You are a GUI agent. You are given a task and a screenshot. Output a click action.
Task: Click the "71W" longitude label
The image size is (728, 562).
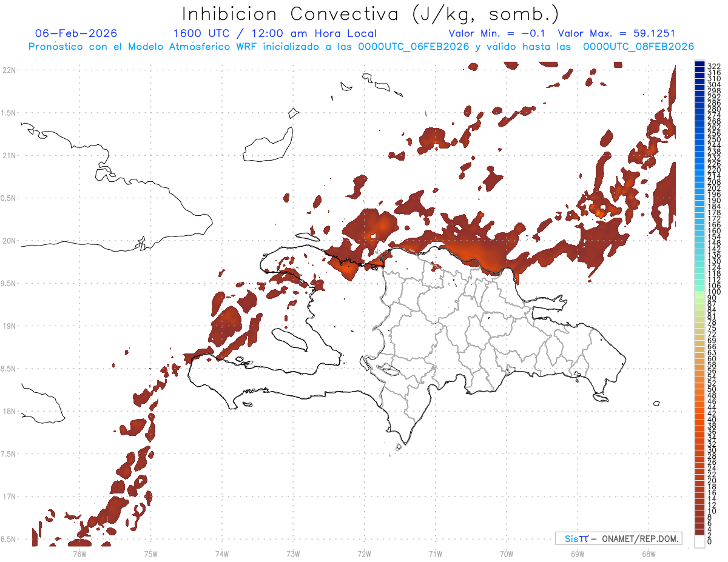[x=435, y=554]
